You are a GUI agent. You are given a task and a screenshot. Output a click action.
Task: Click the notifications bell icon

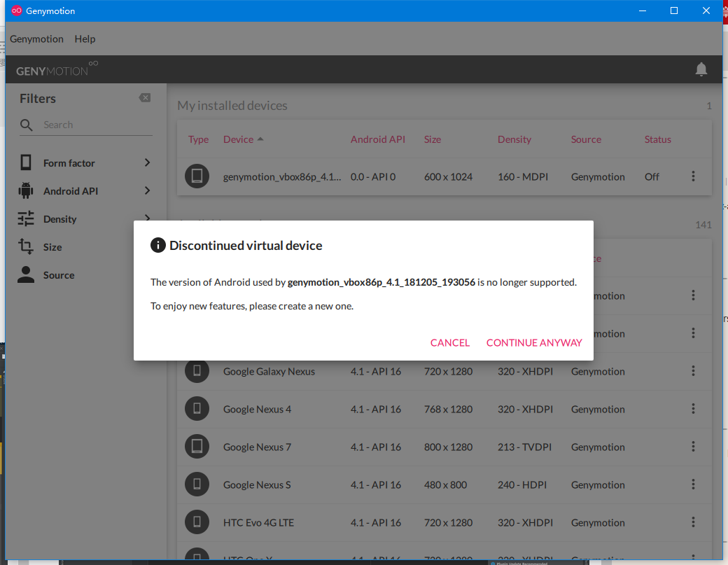[701, 69]
